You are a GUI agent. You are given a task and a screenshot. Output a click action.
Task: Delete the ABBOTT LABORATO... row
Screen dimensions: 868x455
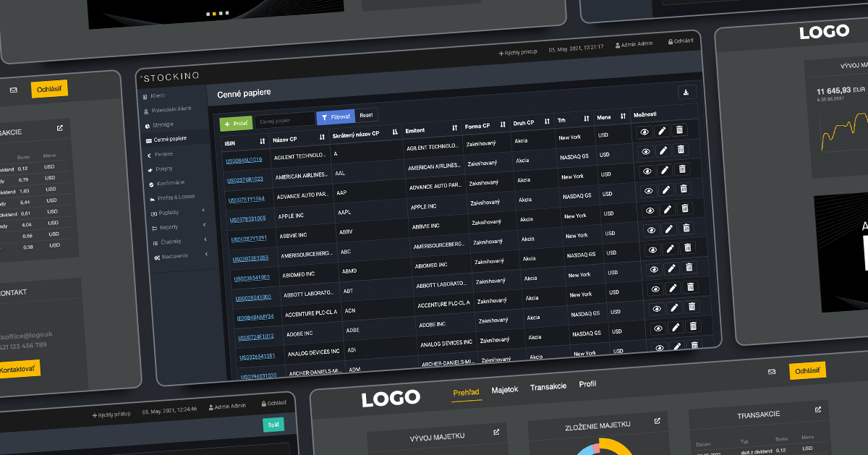[689, 268]
